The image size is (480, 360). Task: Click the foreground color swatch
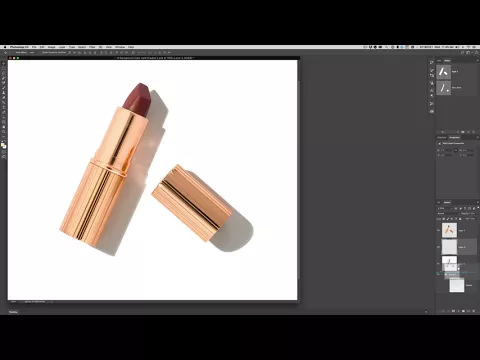coord(2,144)
